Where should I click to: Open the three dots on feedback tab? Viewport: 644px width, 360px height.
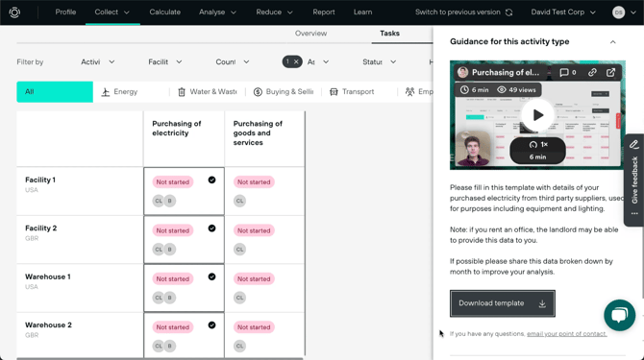pyautogui.click(x=634, y=214)
